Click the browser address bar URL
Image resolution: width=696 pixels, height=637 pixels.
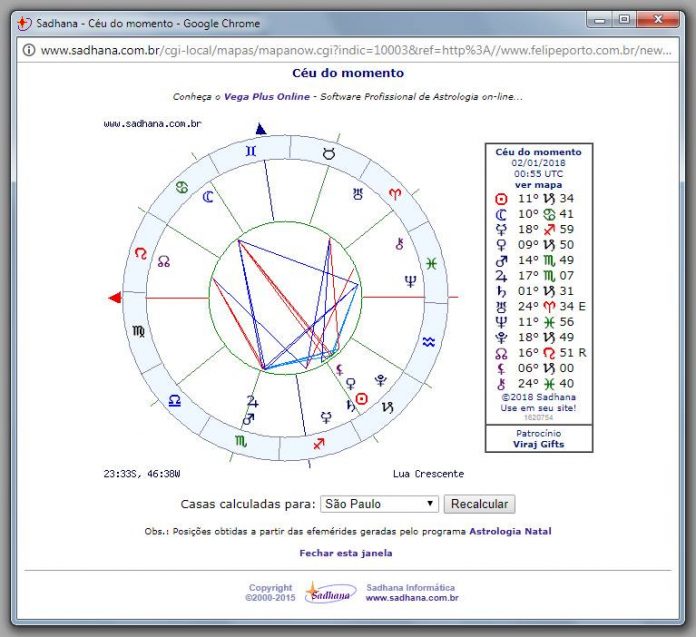click(356, 50)
